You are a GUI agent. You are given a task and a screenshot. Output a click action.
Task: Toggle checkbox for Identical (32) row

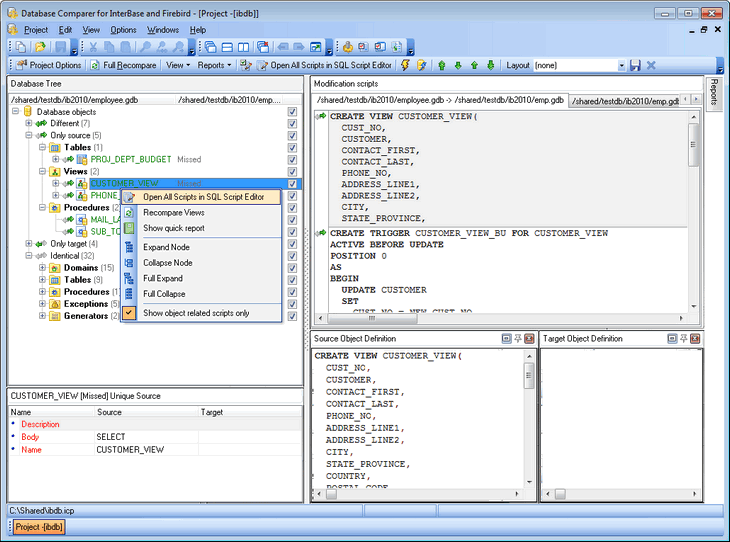tap(292, 256)
